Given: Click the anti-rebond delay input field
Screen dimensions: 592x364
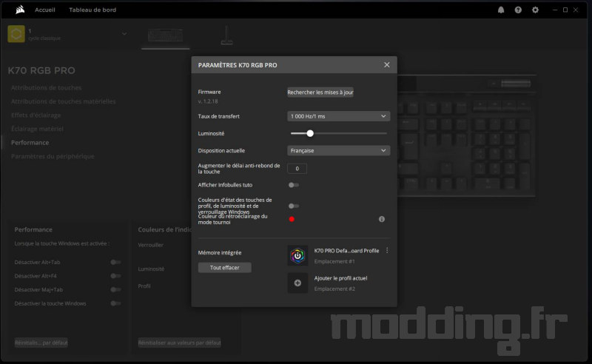Looking at the screenshot, I should 297,169.
